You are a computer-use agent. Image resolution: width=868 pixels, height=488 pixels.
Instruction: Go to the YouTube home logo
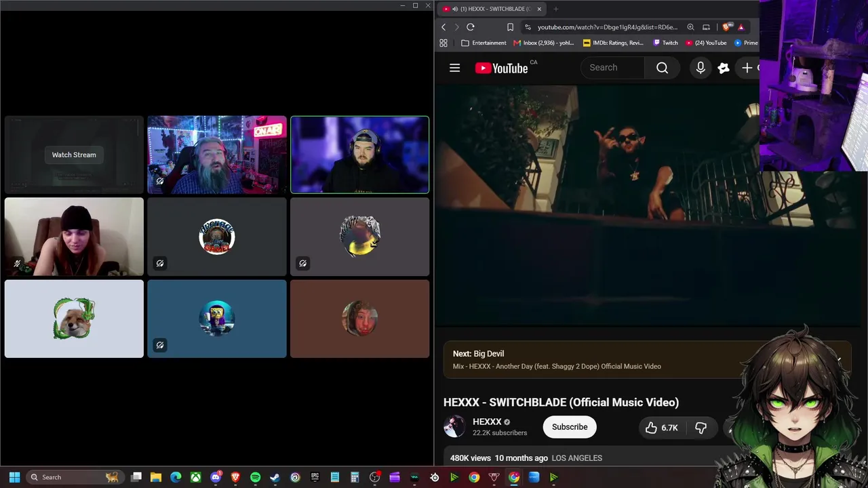[501, 68]
